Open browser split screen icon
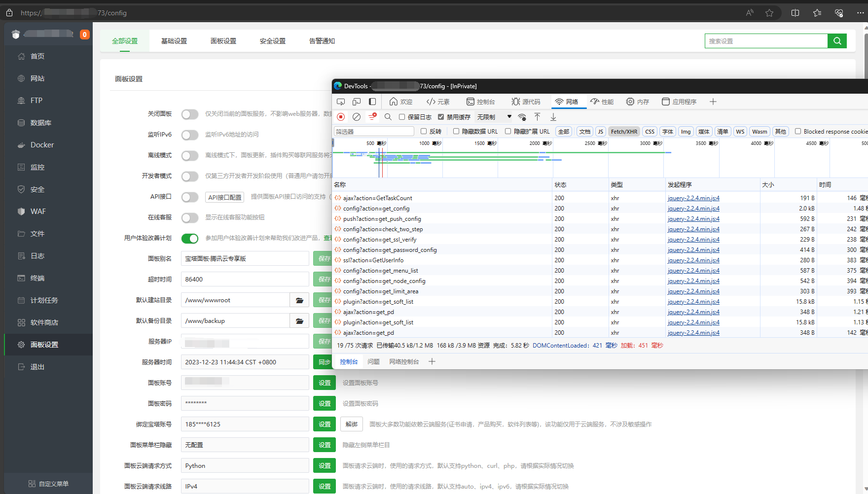The height and width of the screenshot is (494, 868). coord(795,13)
